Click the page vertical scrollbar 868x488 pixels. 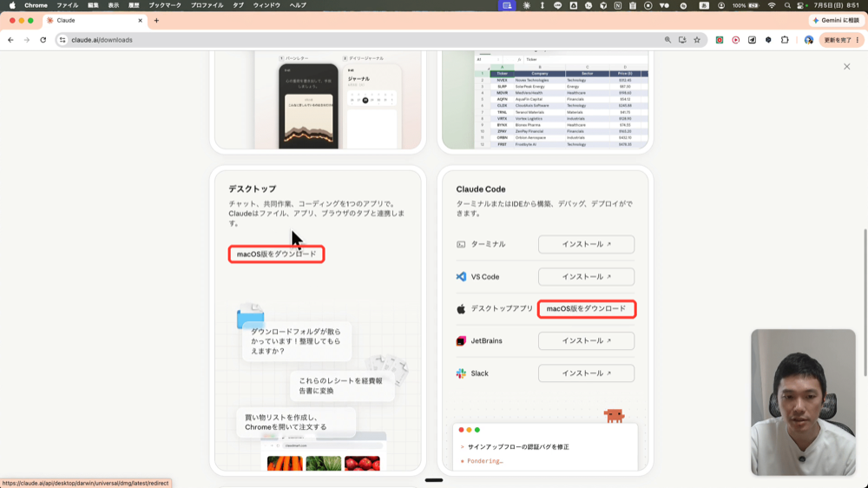point(865,302)
